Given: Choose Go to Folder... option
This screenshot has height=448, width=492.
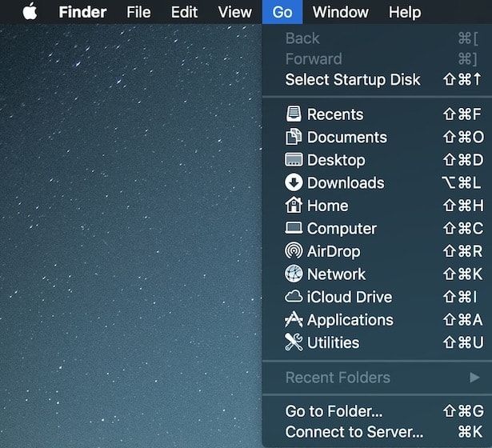Looking at the screenshot, I should 334,412.
